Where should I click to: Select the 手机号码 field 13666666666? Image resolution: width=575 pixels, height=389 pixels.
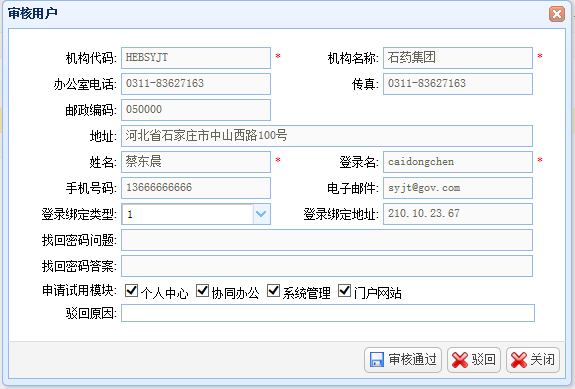(x=196, y=188)
